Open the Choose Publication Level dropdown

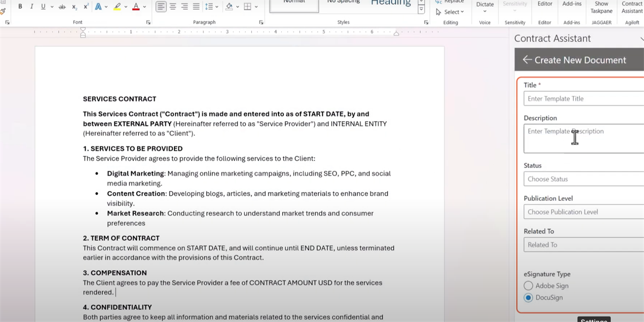(x=584, y=212)
